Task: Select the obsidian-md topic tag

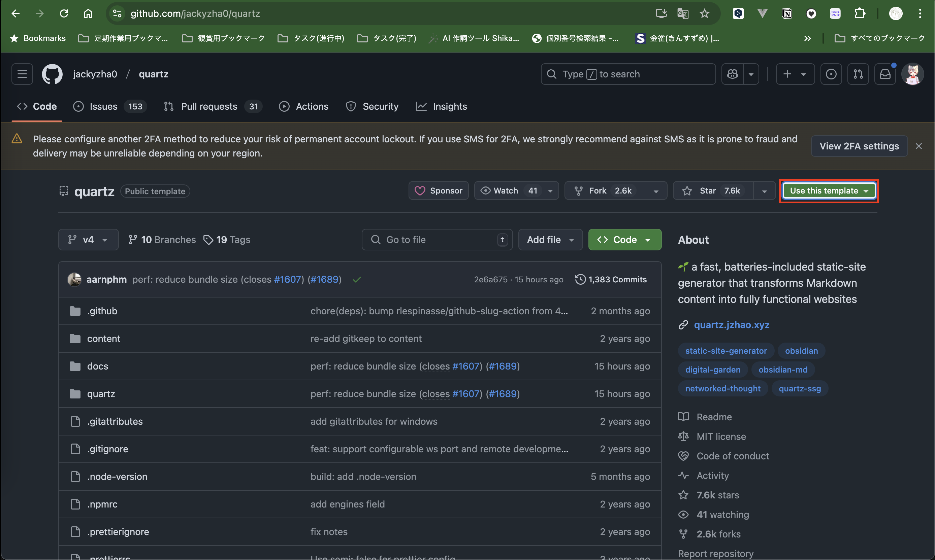Action: [x=783, y=370]
